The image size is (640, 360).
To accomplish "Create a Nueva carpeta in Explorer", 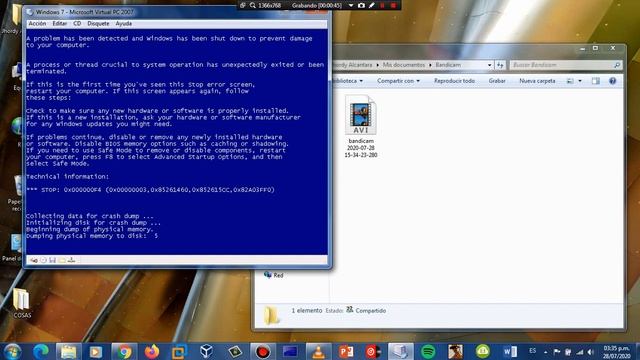I will pyautogui.click(x=537, y=81).
